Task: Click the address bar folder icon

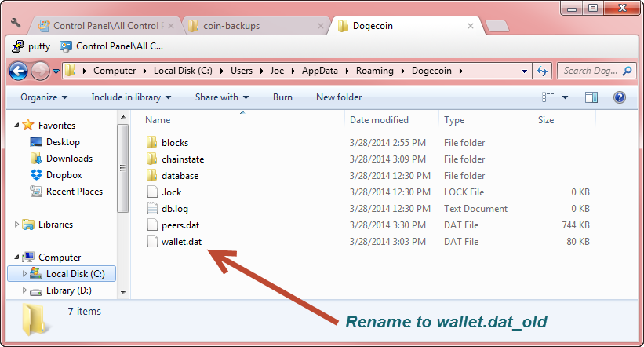Action: pos(71,71)
